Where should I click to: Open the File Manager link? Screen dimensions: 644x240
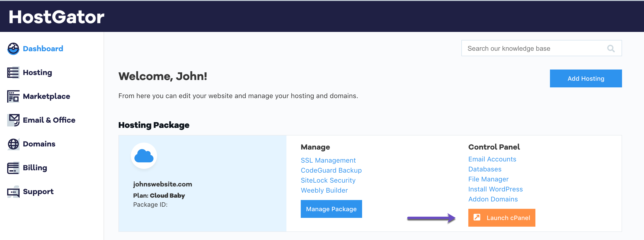tap(488, 179)
